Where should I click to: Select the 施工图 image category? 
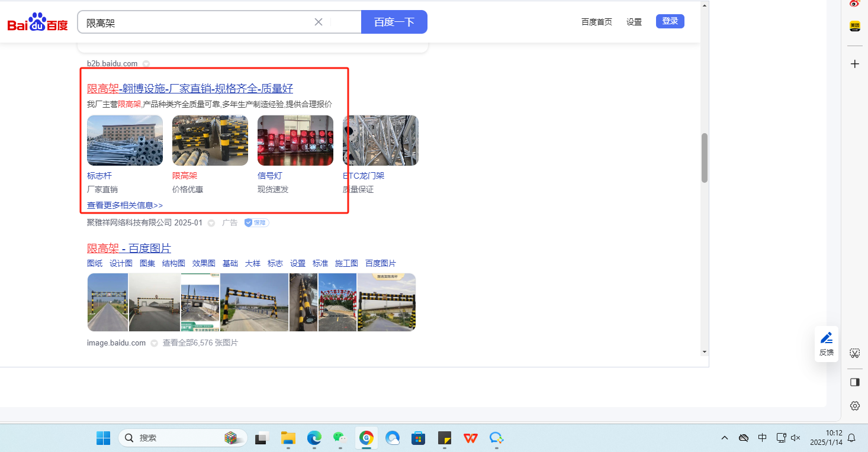[346, 263]
